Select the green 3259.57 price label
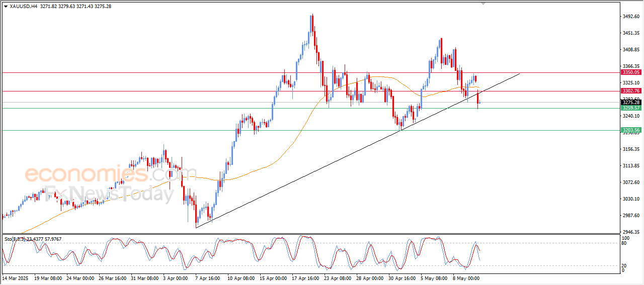The image size is (644, 285). tap(630, 108)
